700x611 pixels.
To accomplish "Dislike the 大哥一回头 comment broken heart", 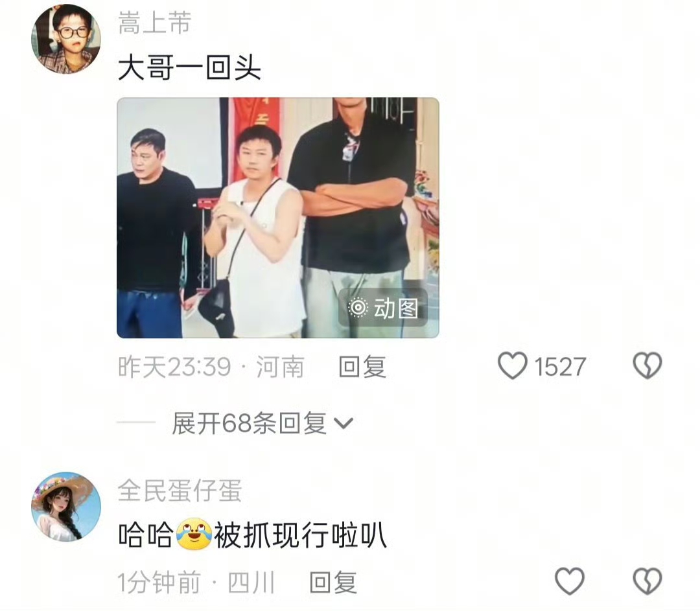I will click(647, 366).
